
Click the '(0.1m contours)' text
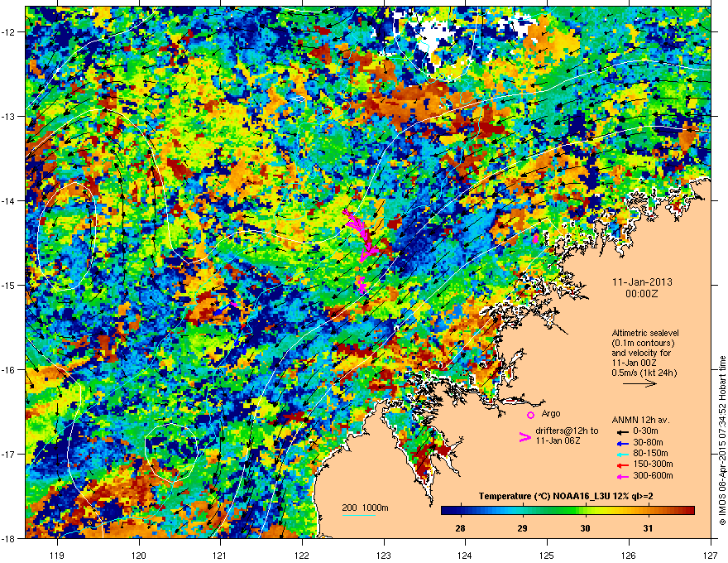click(x=643, y=343)
